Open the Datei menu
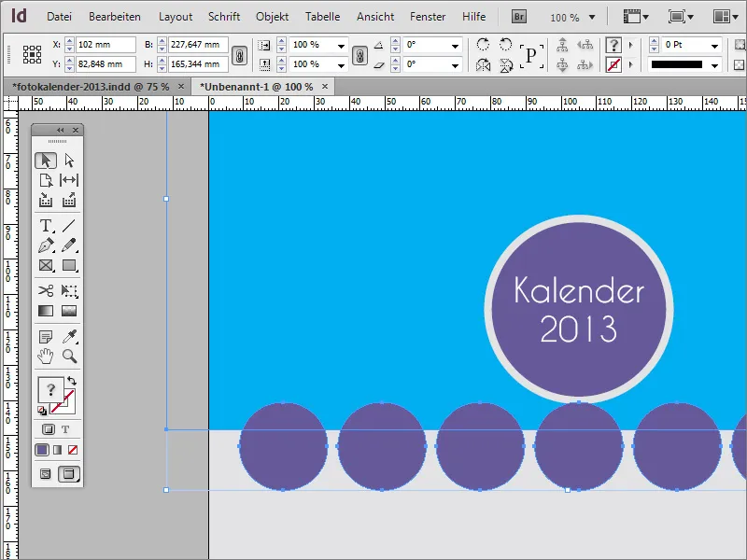The height and width of the screenshot is (560, 747). (59, 17)
